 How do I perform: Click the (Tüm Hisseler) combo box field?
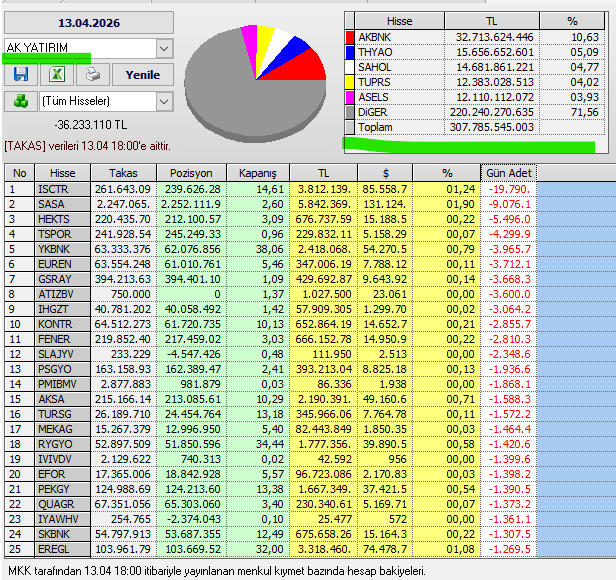[x=106, y=102]
